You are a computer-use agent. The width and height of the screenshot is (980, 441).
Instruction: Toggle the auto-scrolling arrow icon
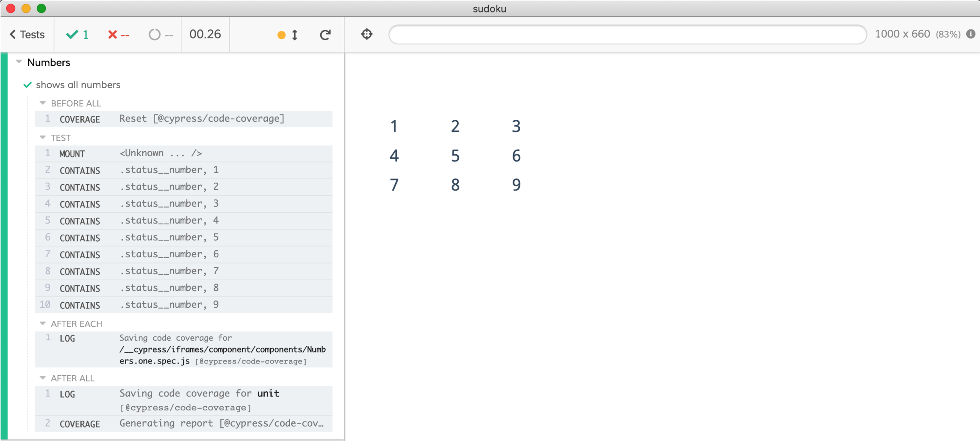[x=295, y=35]
